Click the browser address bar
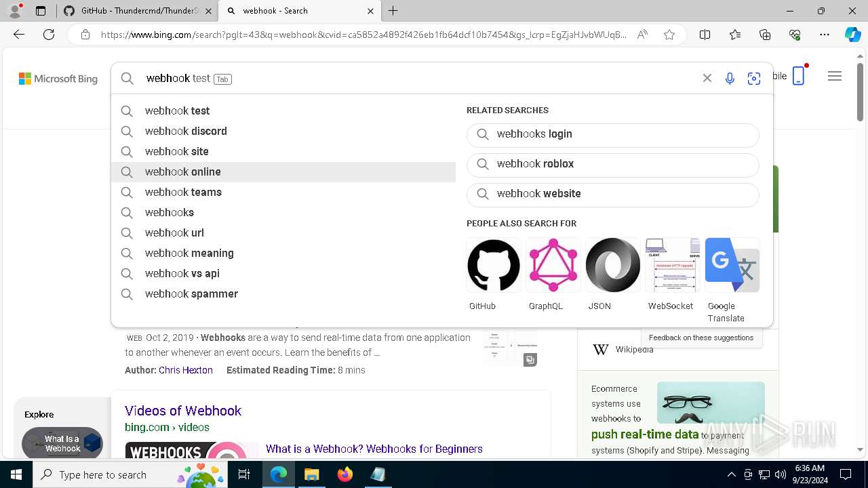 tap(363, 35)
